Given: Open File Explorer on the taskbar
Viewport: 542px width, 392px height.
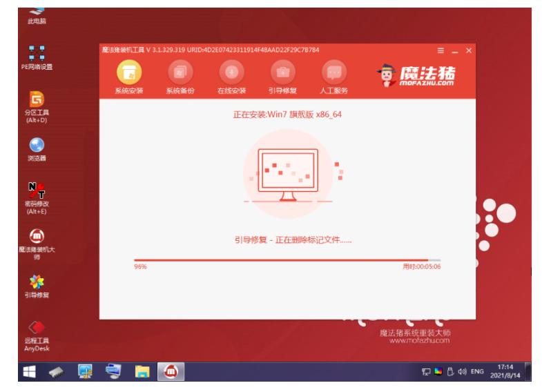Looking at the screenshot, I should pos(142,371).
